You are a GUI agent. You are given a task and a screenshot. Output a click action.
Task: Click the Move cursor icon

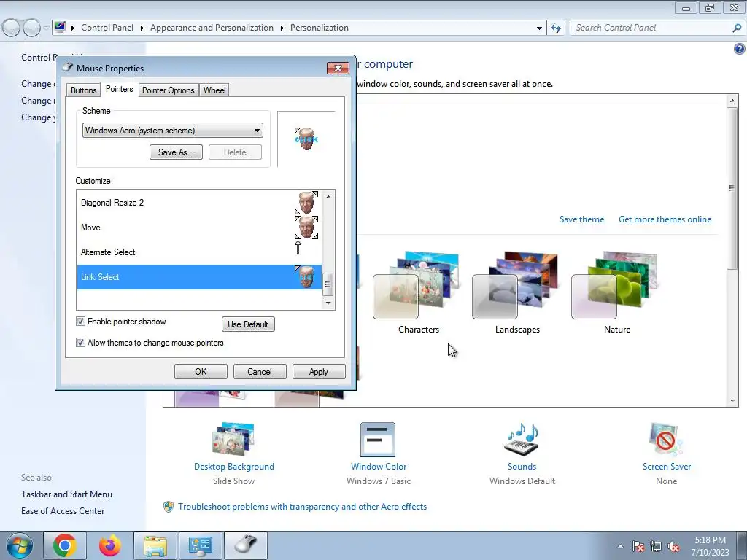click(306, 227)
